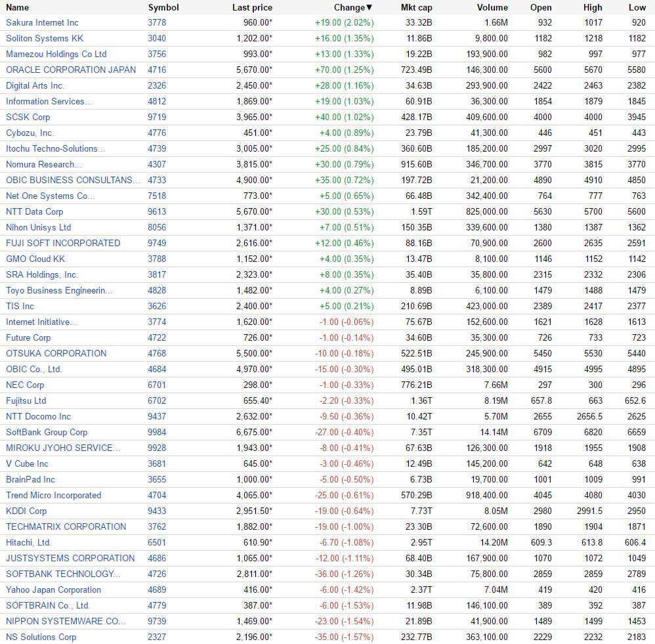Click ticker symbol 6501
Screen dimensions: 655x644
(157, 542)
